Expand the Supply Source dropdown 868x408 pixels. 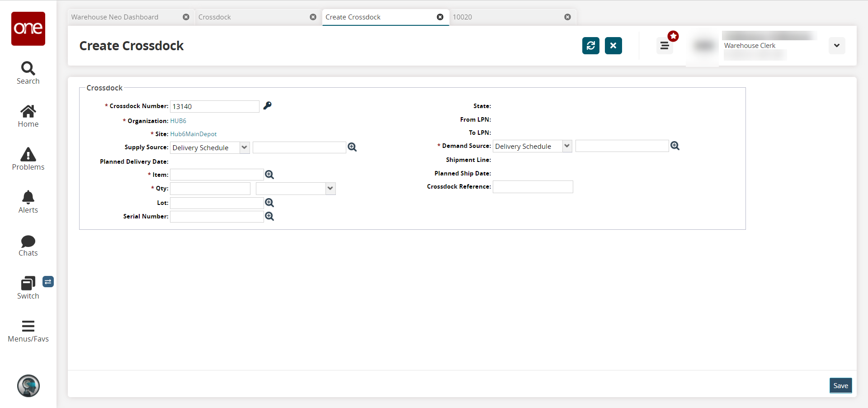[x=245, y=147]
